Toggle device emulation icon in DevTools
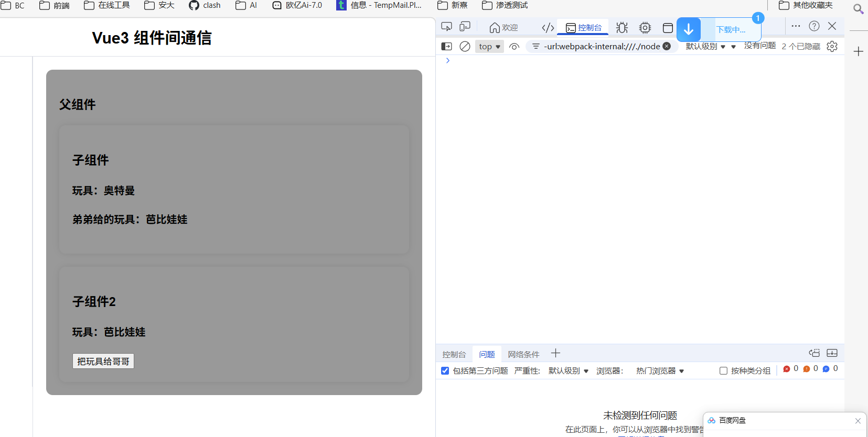Image resolution: width=868 pixels, height=437 pixels. pos(465,27)
